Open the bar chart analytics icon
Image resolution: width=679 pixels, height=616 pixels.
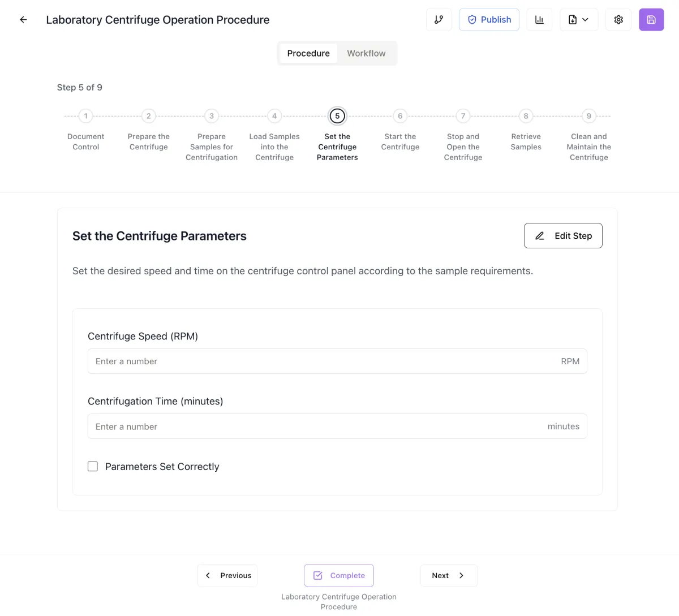coord(539,20)
